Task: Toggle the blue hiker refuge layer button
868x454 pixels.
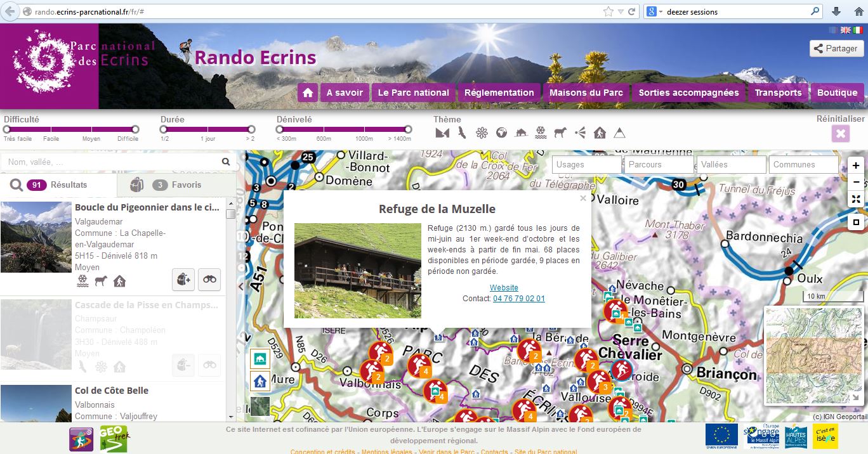Action: 260,381
